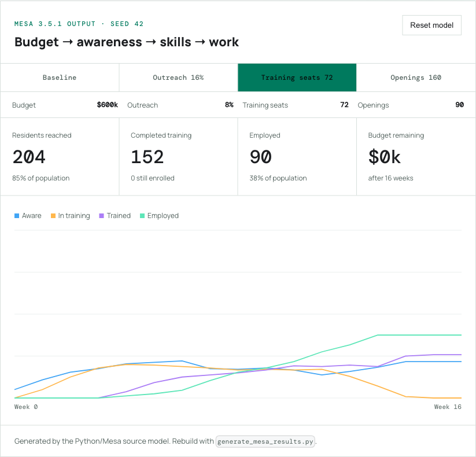Select the Training seats 72 tab

[x=297, y=78]
